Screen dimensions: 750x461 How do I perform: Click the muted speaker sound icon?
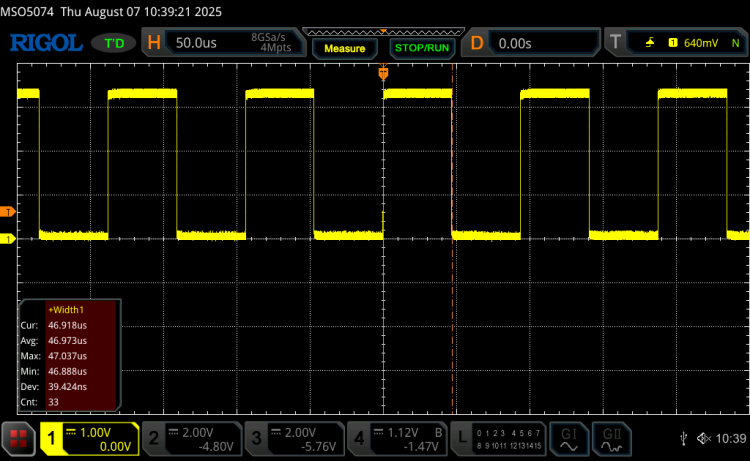pyautogui.click(x=703, y=438)
